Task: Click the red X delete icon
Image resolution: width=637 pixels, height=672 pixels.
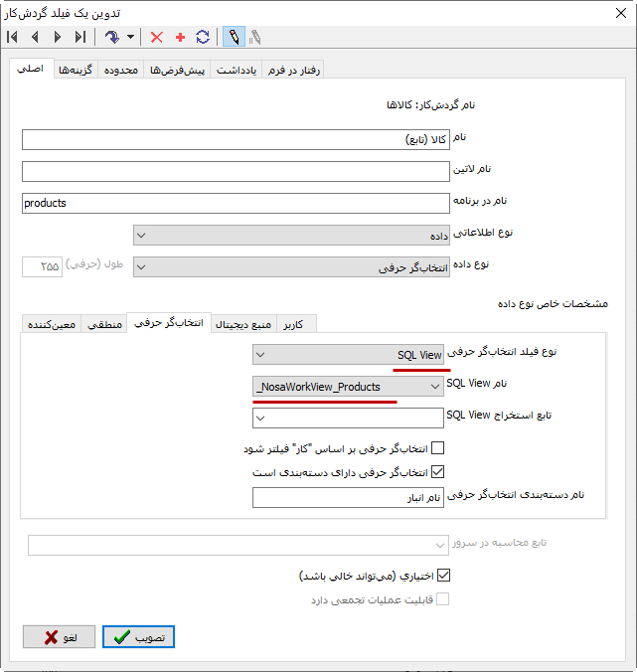Action: [156, 37]
